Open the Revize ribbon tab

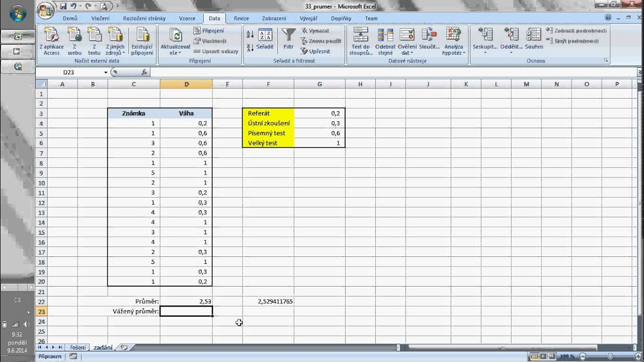(241, 18)
